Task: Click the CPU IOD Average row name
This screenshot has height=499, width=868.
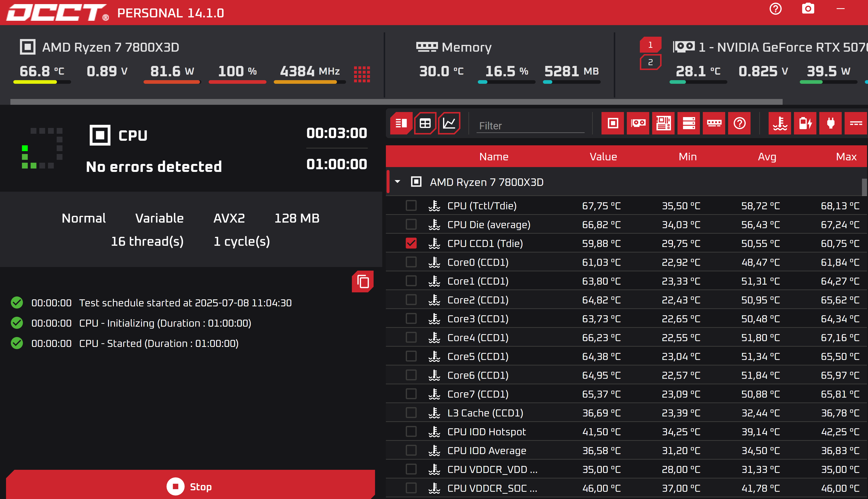Action: tap(486, 451)
